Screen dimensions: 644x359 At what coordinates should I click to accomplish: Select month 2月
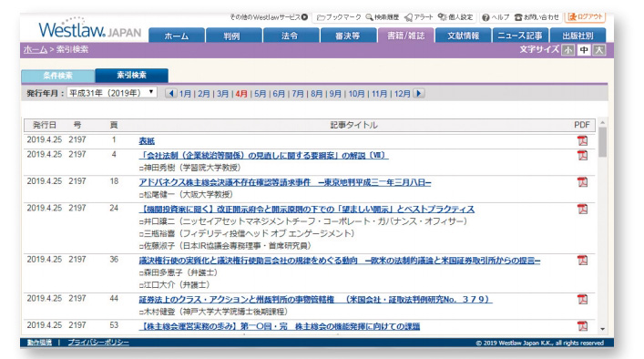coord(204,94)
